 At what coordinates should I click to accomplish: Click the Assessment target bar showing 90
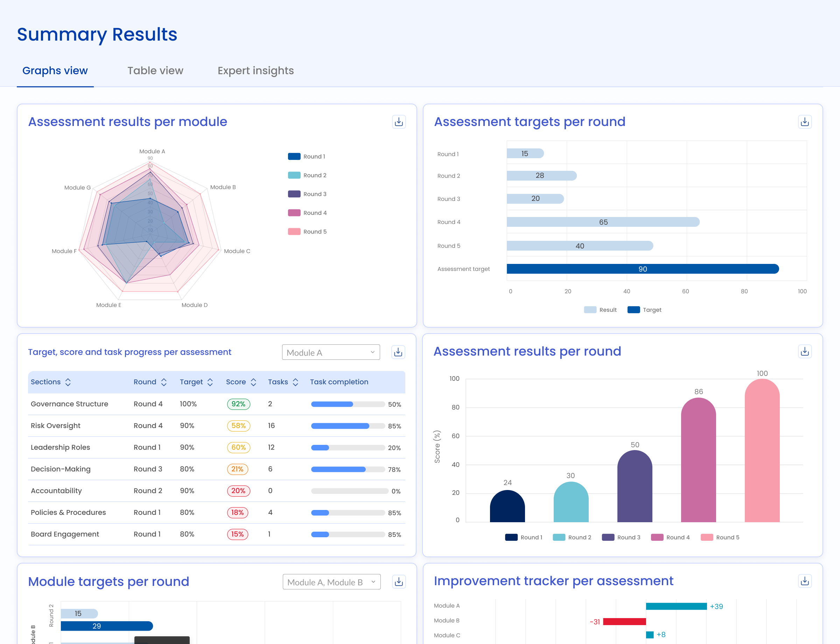(643, 269)
